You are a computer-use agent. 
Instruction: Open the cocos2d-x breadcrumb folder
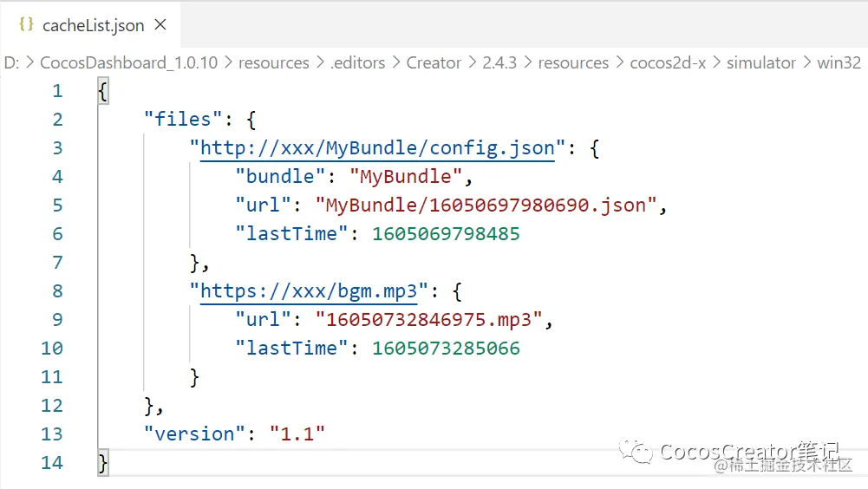point(668,62)
